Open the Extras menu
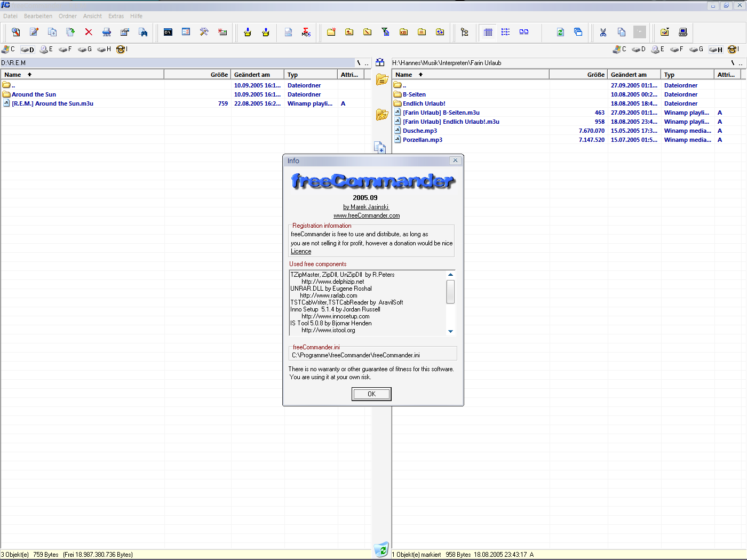747x560 pixels. (x=116, y=16)
